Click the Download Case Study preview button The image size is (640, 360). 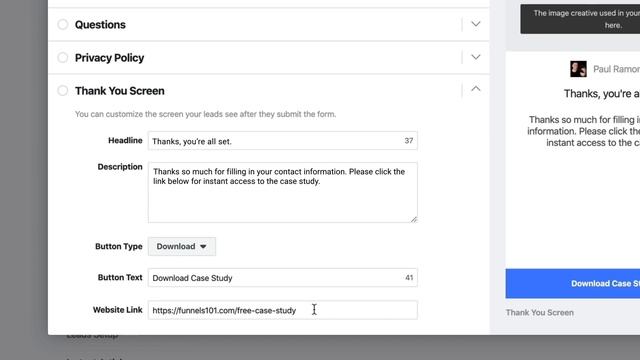[573, 283]
